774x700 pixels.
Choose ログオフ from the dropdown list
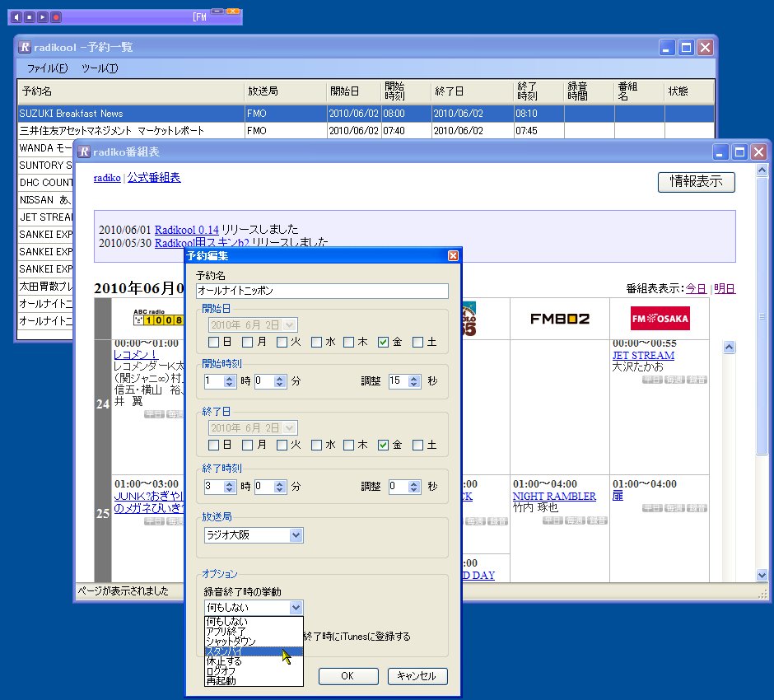[x=254, y=671]
